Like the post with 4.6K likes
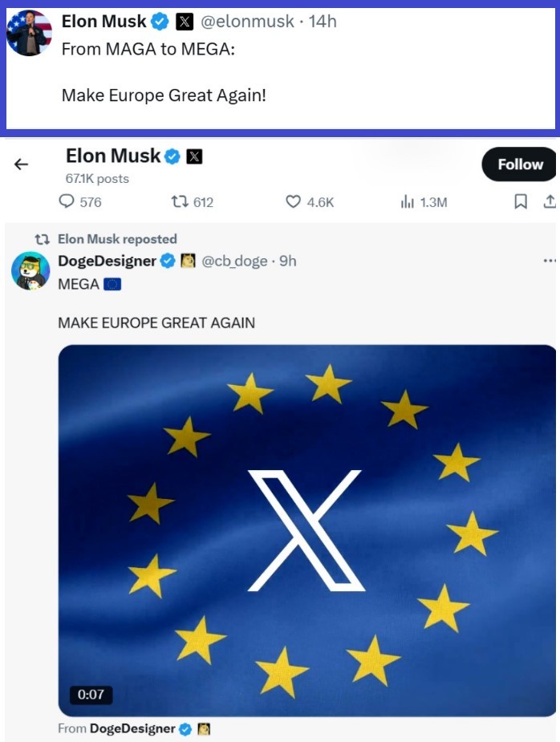Viewport: 560px width, 742px height. click(x=294, y=202)
